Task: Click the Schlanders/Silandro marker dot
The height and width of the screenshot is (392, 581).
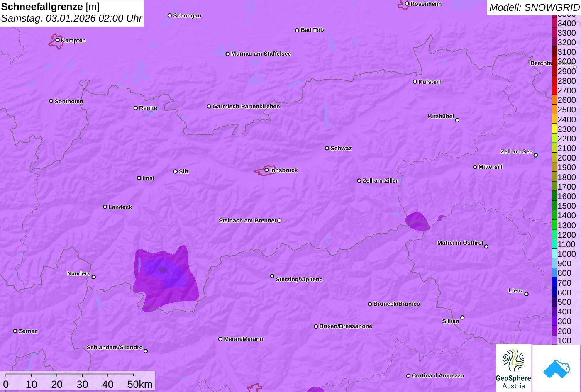Action: (x=146, y=351)
